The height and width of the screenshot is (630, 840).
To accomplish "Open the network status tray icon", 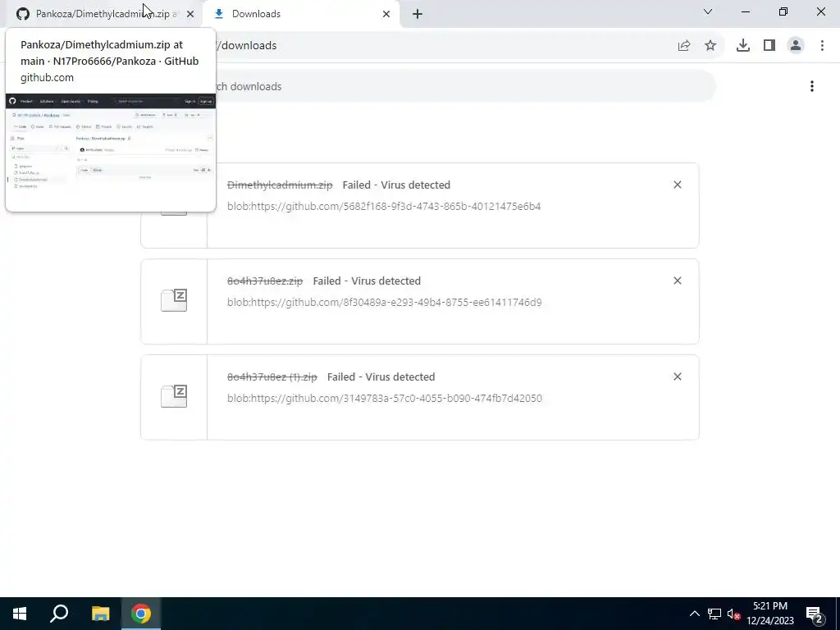I will [x=714, y=614].
